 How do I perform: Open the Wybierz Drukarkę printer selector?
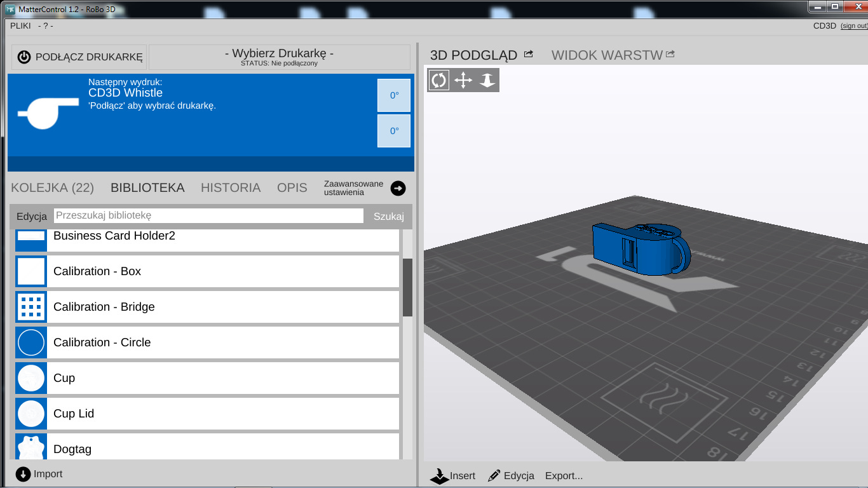click(x=280, y=57)
